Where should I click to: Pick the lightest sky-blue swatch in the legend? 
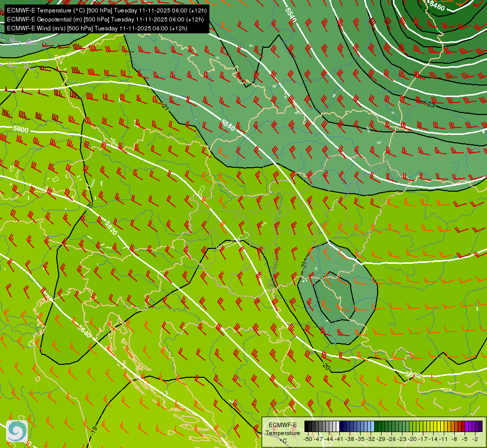click(373, 426)
